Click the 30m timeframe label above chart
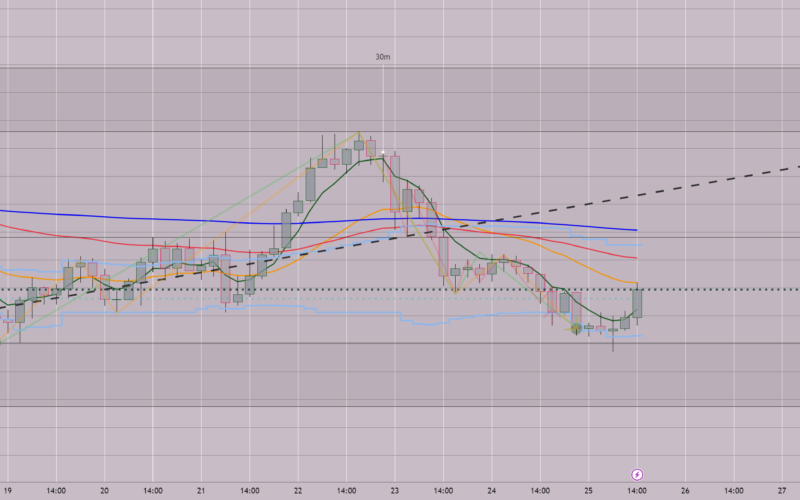Viewport: 800px width, 500px height. (383, 57)
